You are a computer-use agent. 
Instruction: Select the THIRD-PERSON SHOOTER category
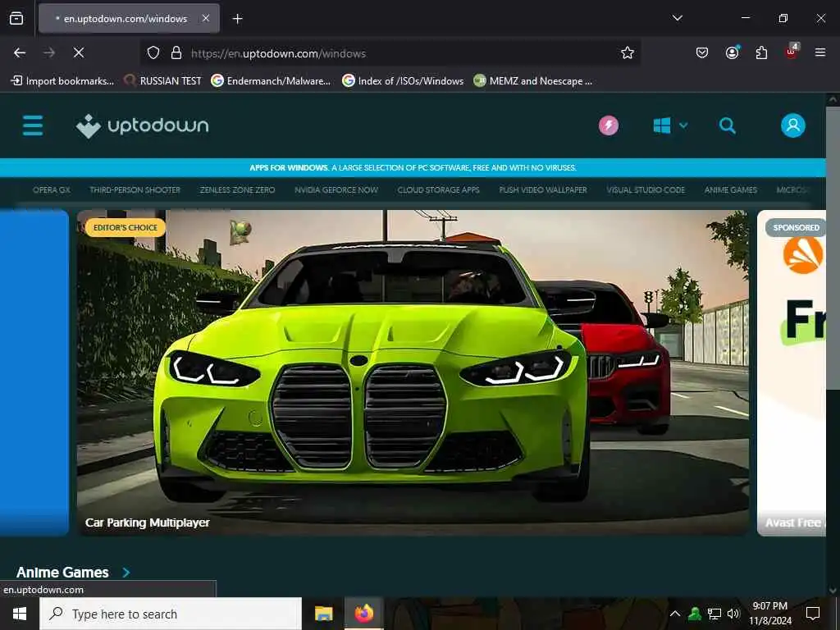[x=135, y=189]
